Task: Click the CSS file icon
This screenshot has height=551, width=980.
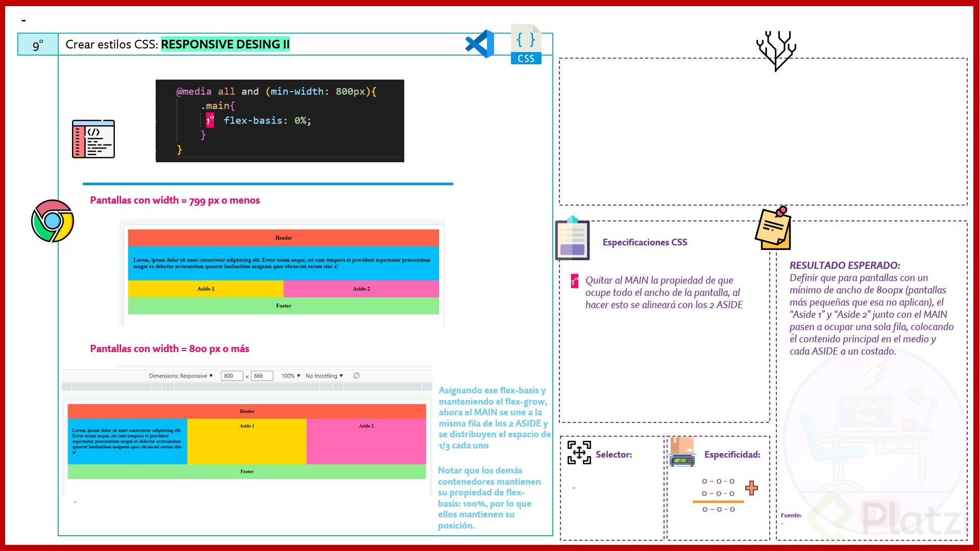Action: click(x=526, y=44)
